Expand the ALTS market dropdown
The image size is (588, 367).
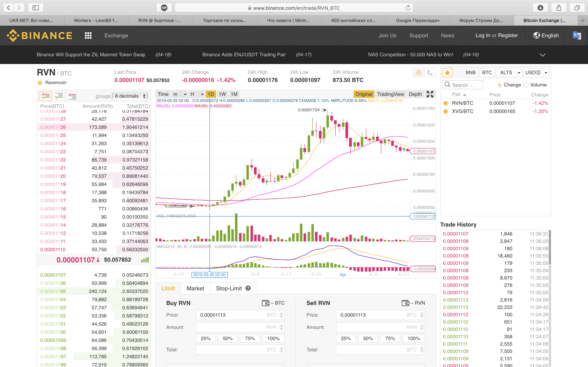click(x=519, y=73)
